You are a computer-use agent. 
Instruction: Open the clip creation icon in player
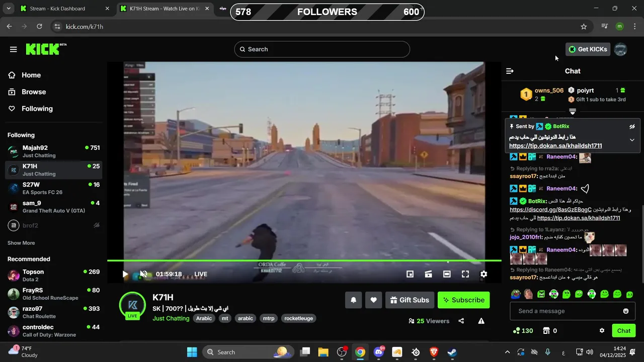coord(429,274)
